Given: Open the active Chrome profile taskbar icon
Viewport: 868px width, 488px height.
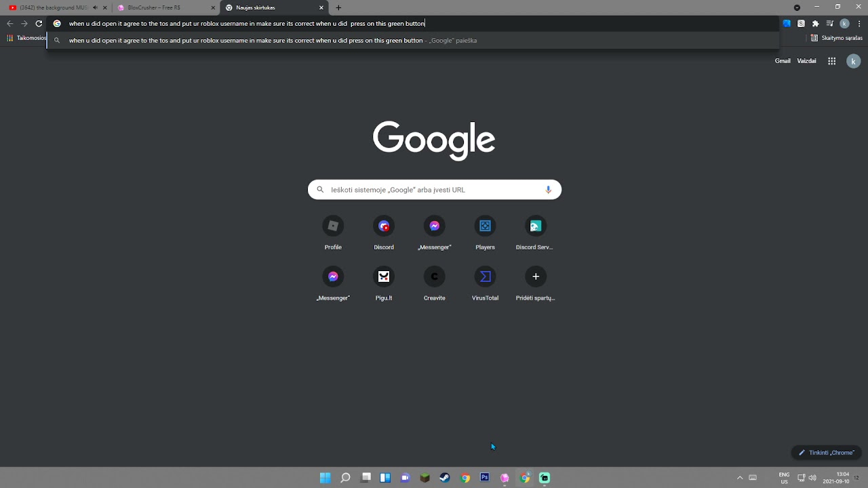Looking at the screenshot, I should [525, 478].
